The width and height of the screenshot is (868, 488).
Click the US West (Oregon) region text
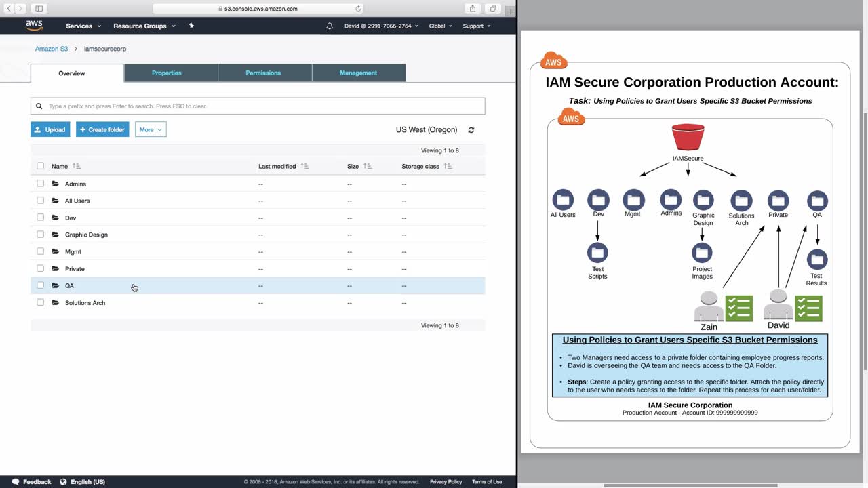[427, 130]
